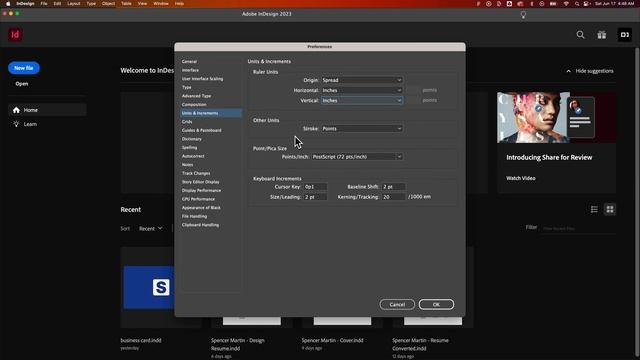Open the Stroke units dropdown
The height and width of the screenshot is (360, 640).
click(x=362, y=129)
